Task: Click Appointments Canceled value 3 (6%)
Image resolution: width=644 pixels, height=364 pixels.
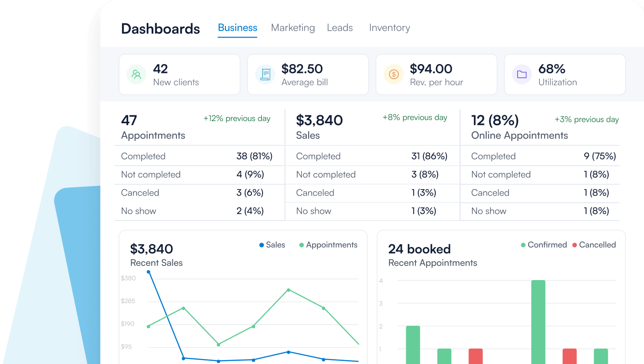Action: pyautogui.click(x=250, y=193)
